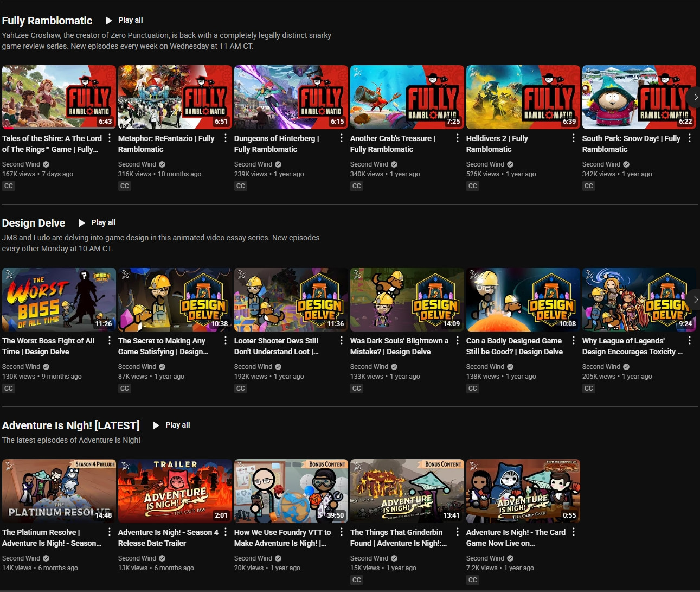Image resolution: width=700 pixels, height=592 pixels.
Task: Open title 'How We Use Foundry VTT'
Action: (x=282, y=538)
